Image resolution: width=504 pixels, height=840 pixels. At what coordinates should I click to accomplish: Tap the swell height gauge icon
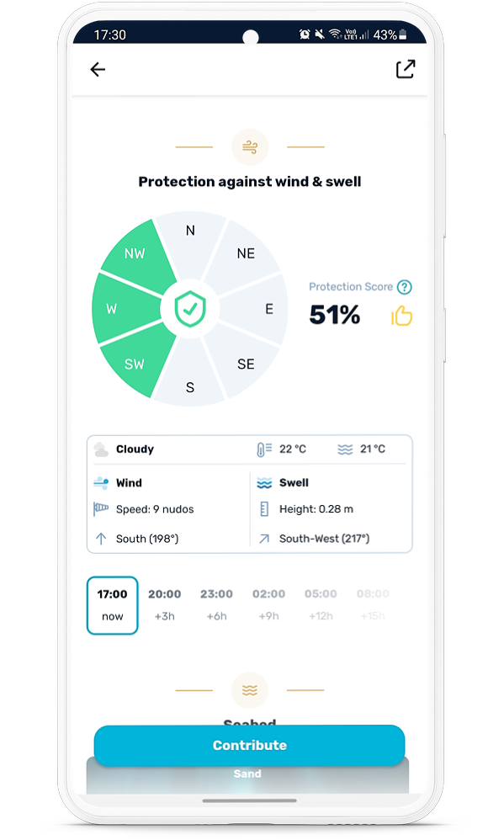(x=264, y=508)
